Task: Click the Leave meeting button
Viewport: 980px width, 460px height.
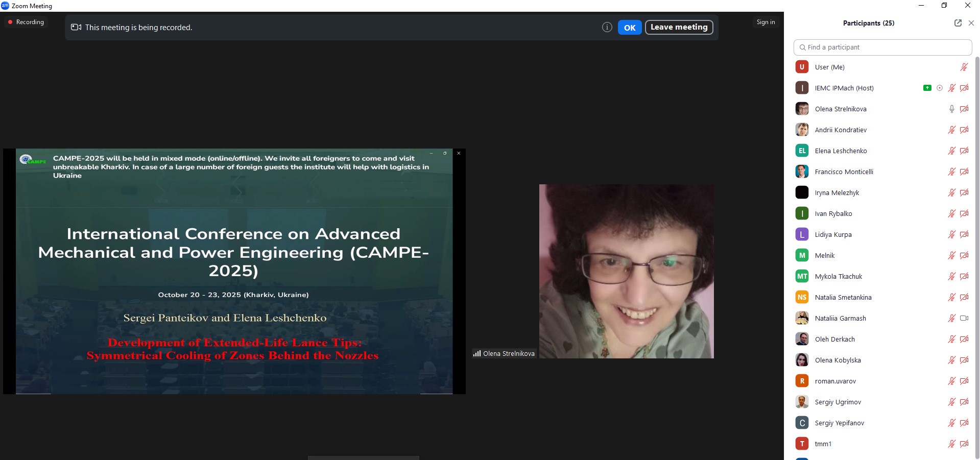Action: point(679,28)
